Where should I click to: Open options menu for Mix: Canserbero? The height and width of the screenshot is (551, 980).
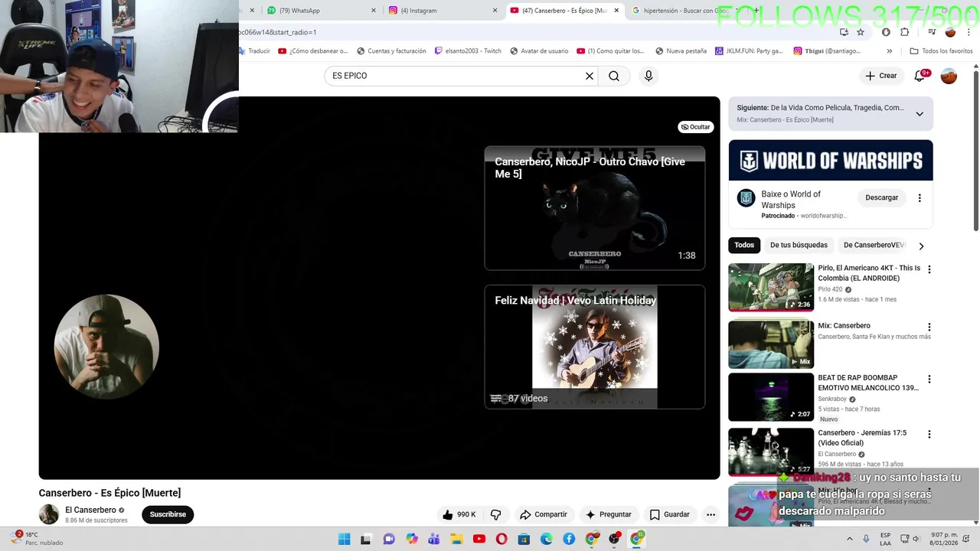pos(929,327)
